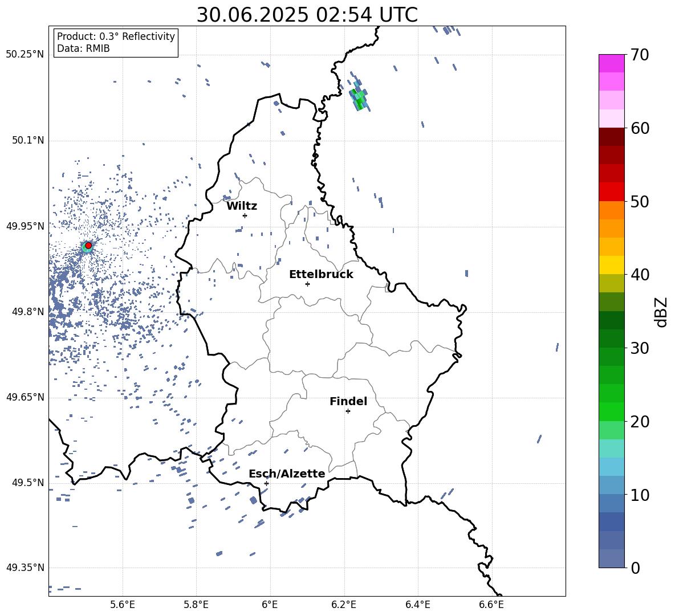The image size is (675, 616).
Task: Click the 50.25°N latitude label
Action: point(25,55)
